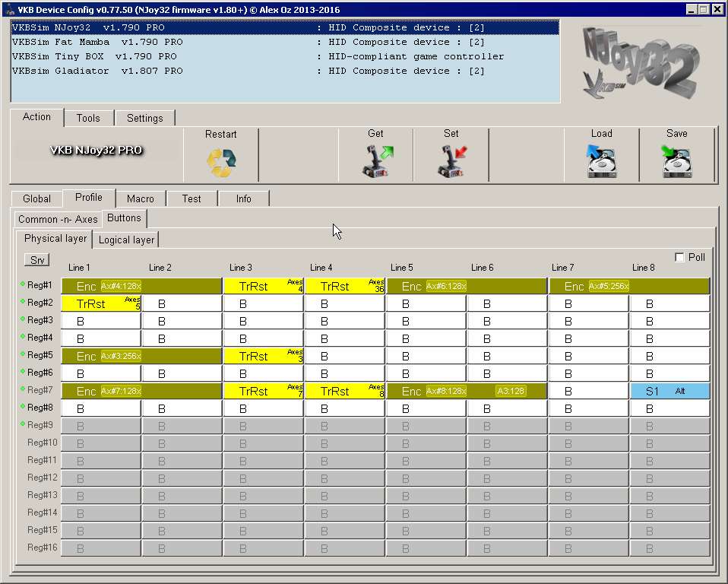Viewport: 728px width, 584px height.
Task: Open the Info tab
Action: pyautogui.click(x=243, y=198)
